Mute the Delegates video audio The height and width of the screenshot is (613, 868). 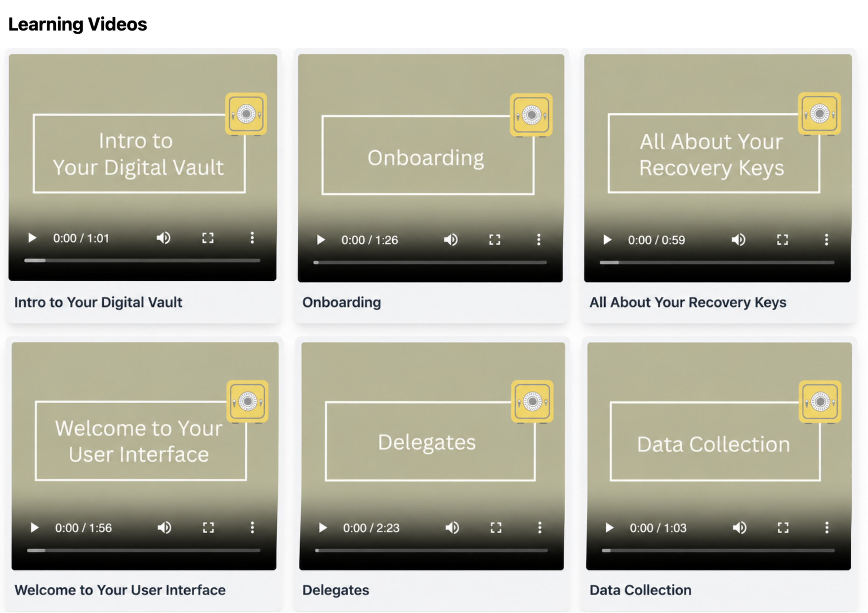click(x=452, y=528)
